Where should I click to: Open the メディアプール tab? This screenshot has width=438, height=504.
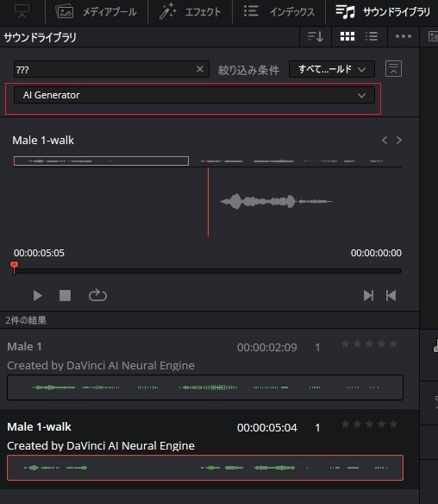97,12
